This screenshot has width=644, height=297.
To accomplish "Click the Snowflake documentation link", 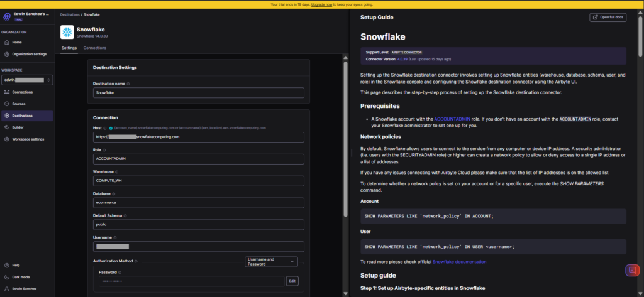I will click(x=459, y=262).
